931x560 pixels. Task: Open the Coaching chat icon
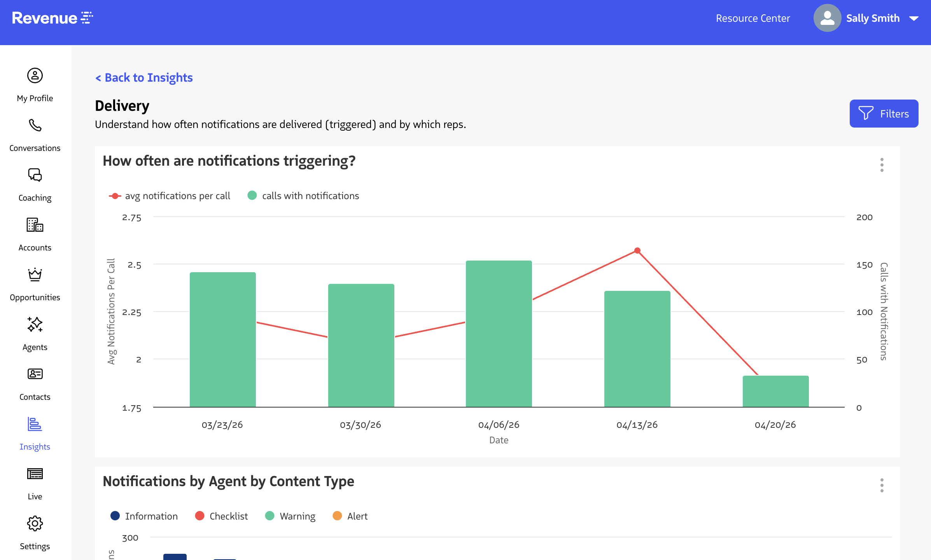35,175
